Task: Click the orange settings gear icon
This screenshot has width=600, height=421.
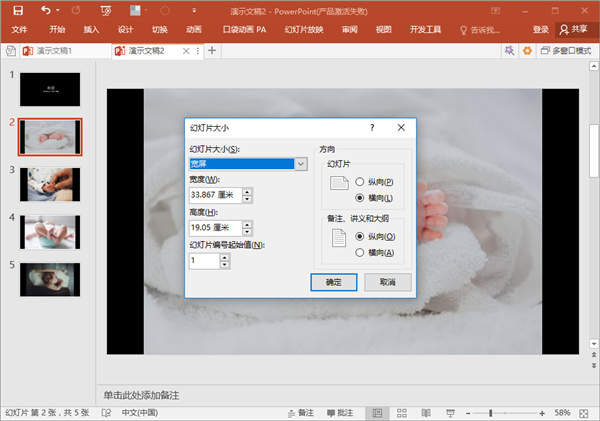Action: pos(527,51)
